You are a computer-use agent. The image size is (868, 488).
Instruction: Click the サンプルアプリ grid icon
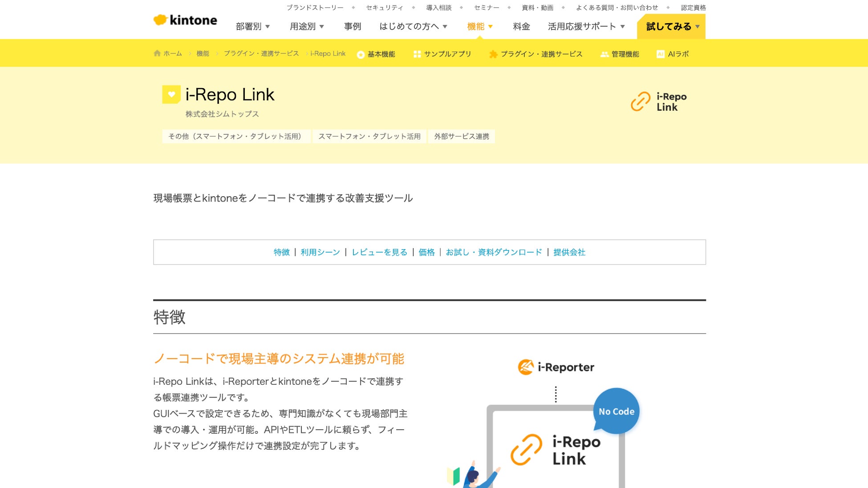(x=417, y=54)
